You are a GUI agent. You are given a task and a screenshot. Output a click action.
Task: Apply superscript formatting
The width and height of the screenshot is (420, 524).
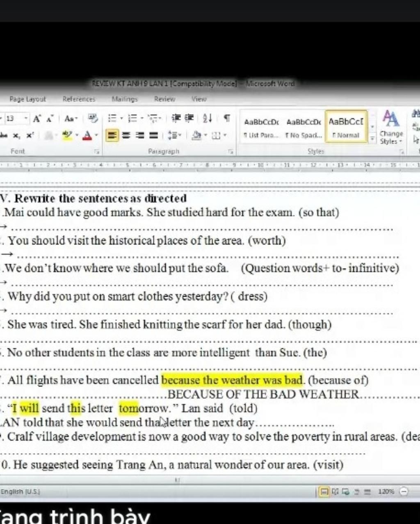(30, 135)
